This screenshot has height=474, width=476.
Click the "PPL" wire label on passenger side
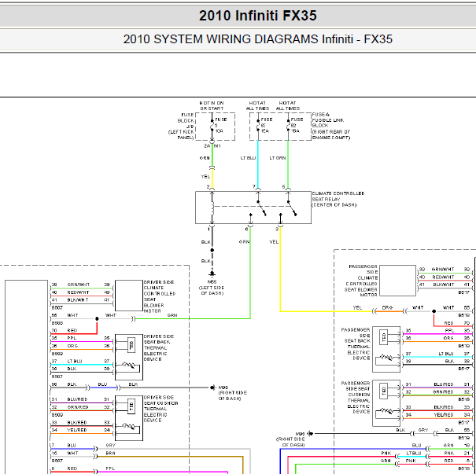coord(449,331)
